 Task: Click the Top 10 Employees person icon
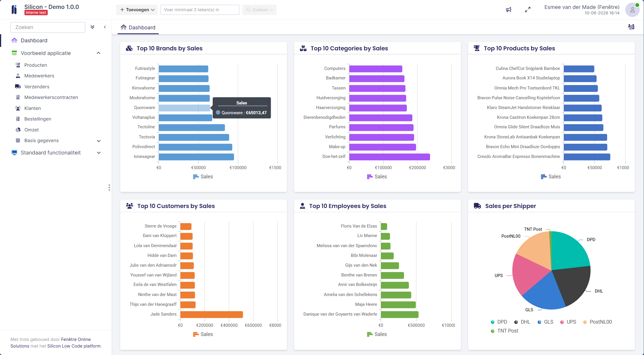click(302, 206)
